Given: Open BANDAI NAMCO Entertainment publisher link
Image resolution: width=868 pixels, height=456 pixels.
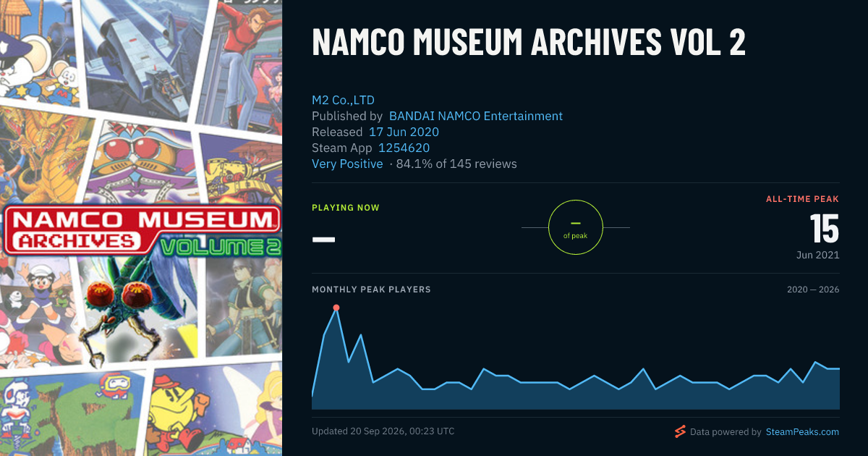Looking at the screenshot, I should pyautogui.click(x=476, y=116).
